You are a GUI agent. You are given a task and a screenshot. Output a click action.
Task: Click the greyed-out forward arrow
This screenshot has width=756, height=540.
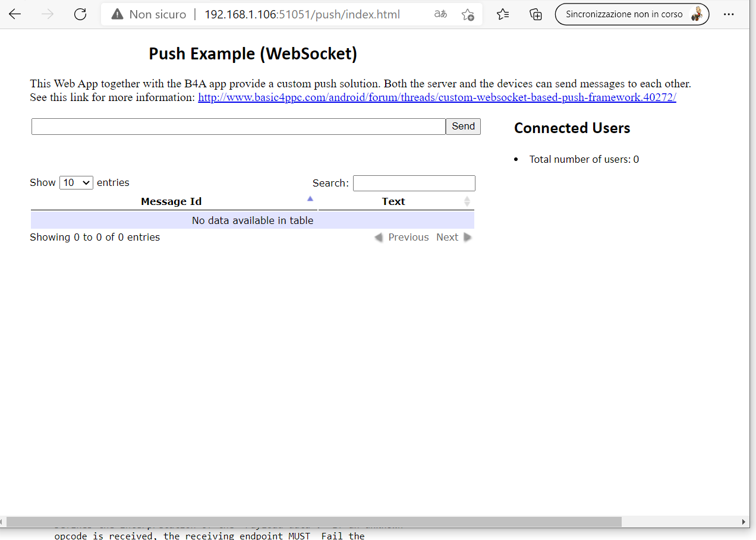pyautogui.click(x=48, y=14)
